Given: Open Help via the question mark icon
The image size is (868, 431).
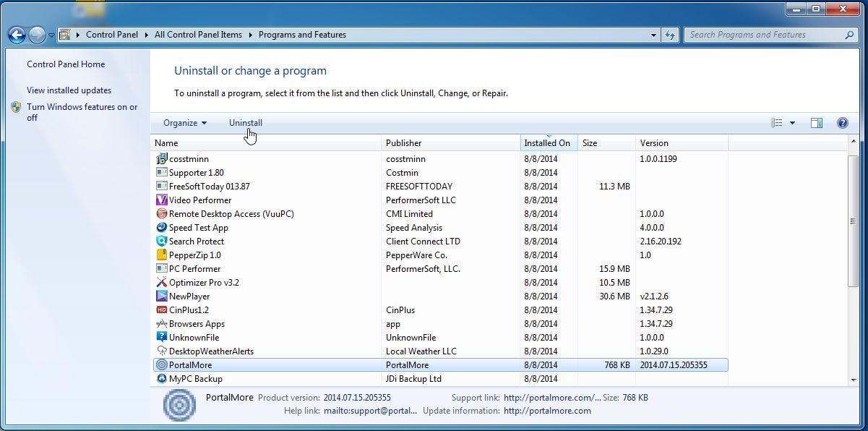Looking at the screenshot, I should pos(842,123).
